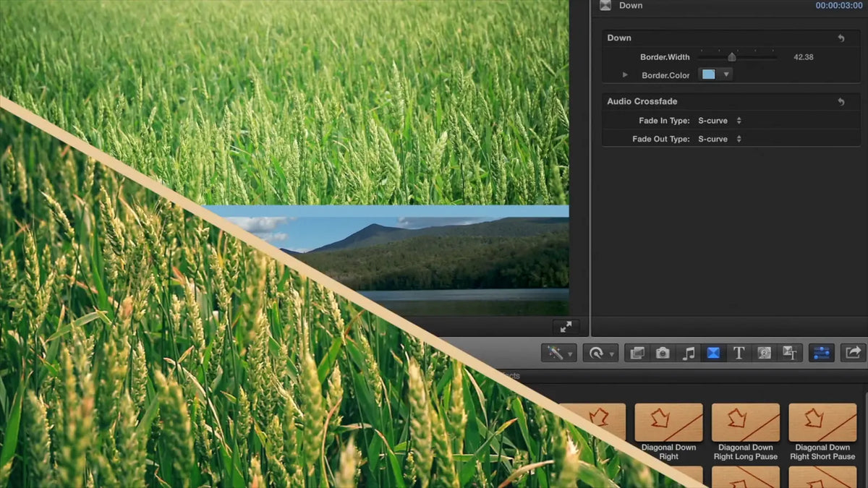
Task: Open the Photos browser camera icon
Action: pos(663,353)
